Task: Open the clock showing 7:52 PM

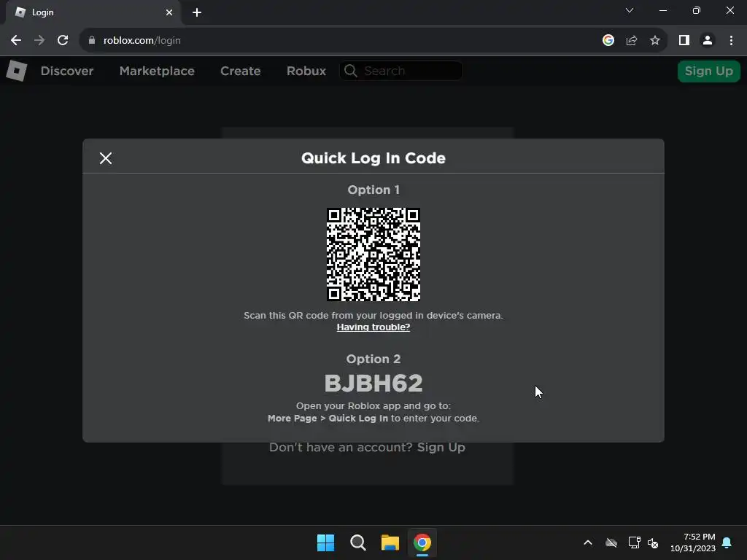Action: 693,542
